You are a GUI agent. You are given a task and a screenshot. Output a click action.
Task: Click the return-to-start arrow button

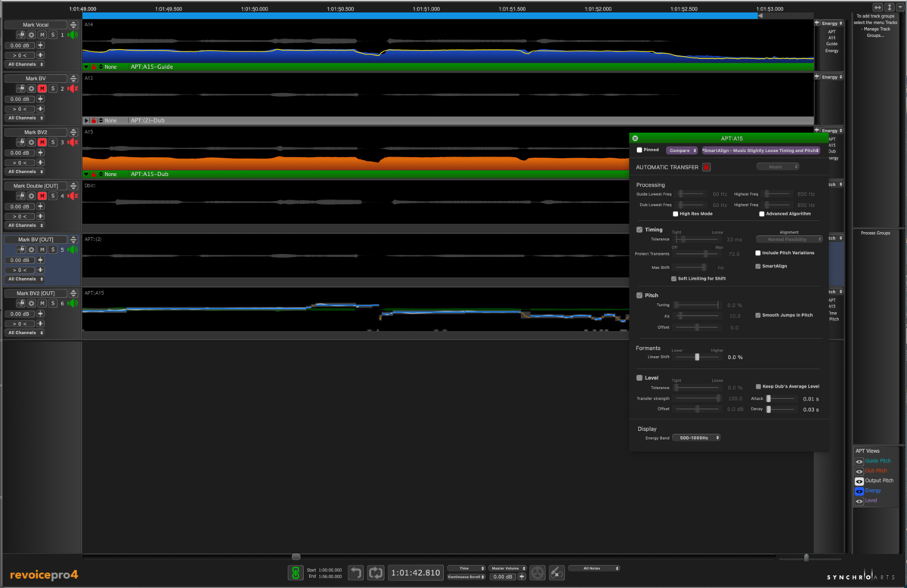(355, 572)
